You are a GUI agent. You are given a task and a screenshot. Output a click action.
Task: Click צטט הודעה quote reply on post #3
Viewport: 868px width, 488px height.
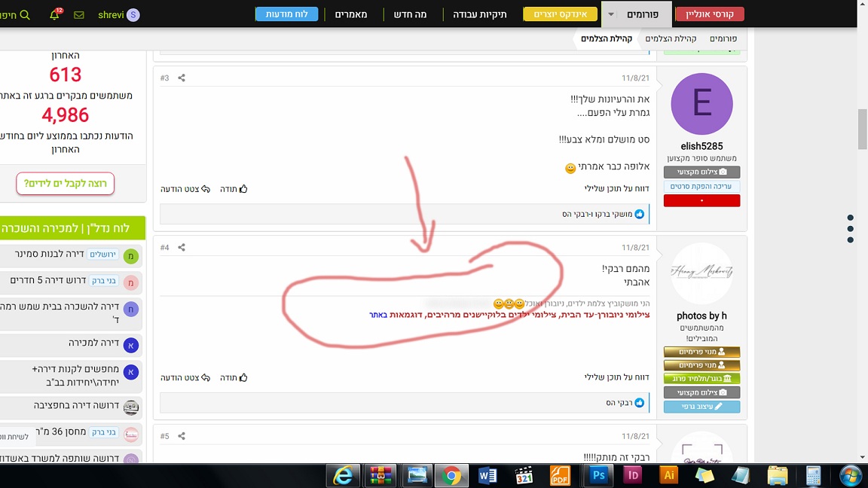click(185, 189)
